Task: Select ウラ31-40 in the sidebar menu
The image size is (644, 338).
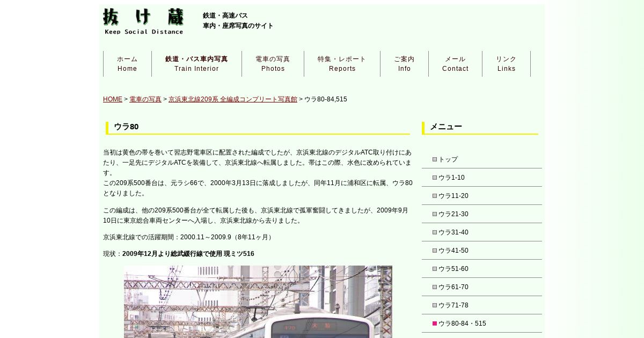Action: [x=482, y=232]
